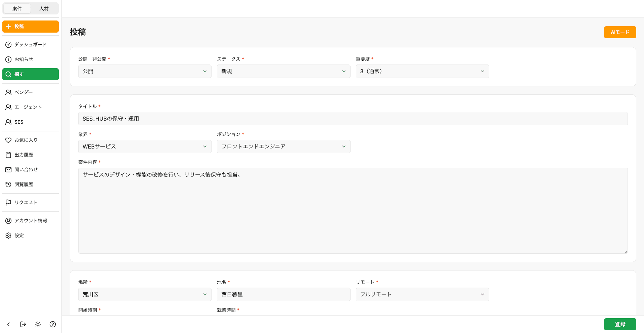Image resolution: width=644 pixels, height=333 pixels.
Task: Open the ステータス dropdown
Action: (283, 71)
